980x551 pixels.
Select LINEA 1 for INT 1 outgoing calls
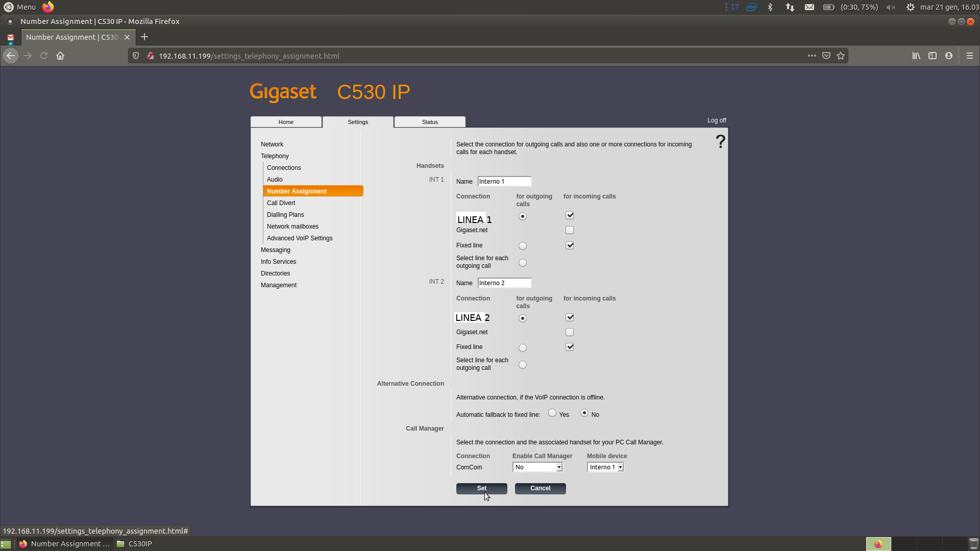522,216
